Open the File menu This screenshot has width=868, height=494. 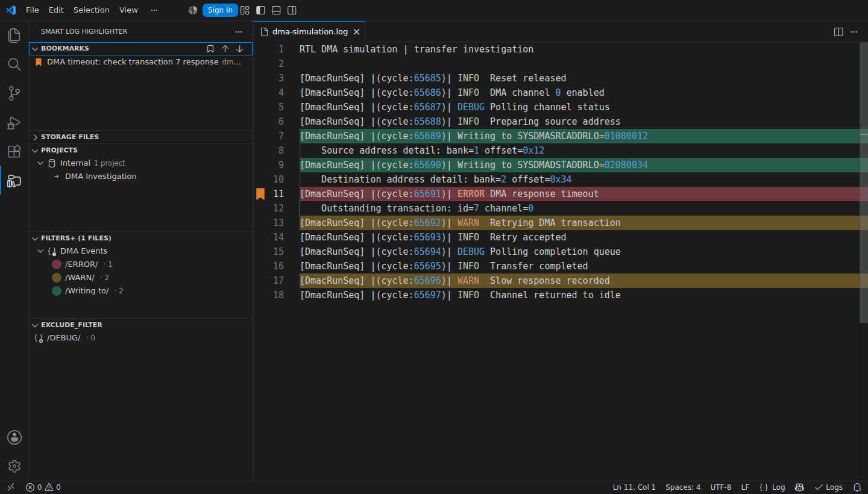click(x=32, y=10)
